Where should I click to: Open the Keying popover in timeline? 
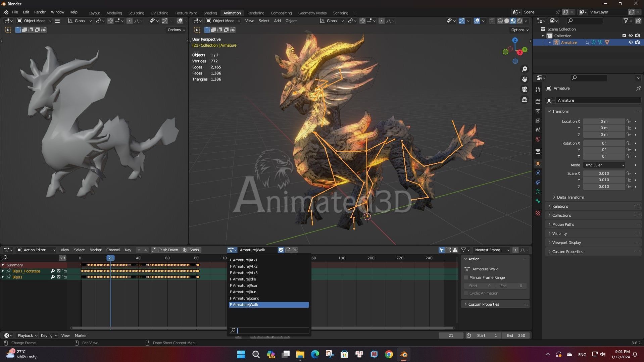49,335
